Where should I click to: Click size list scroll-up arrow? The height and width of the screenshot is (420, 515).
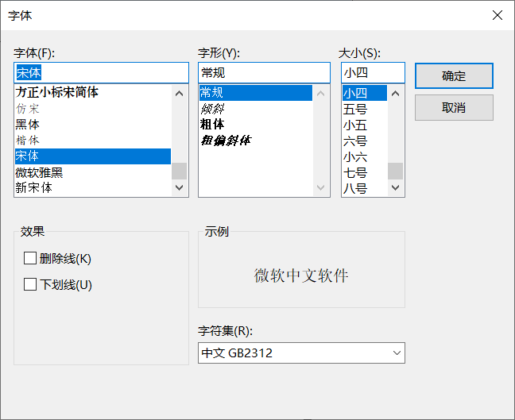pos(396,94)
